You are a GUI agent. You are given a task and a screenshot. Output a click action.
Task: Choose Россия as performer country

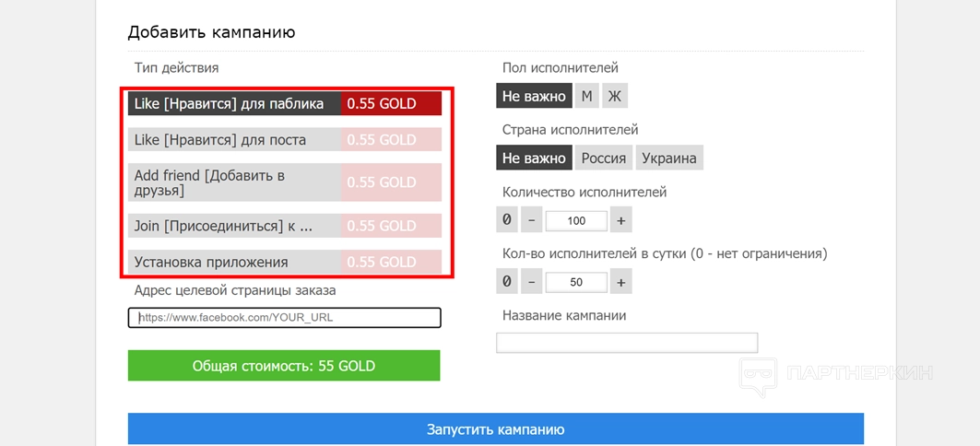(x=604, y=158)
